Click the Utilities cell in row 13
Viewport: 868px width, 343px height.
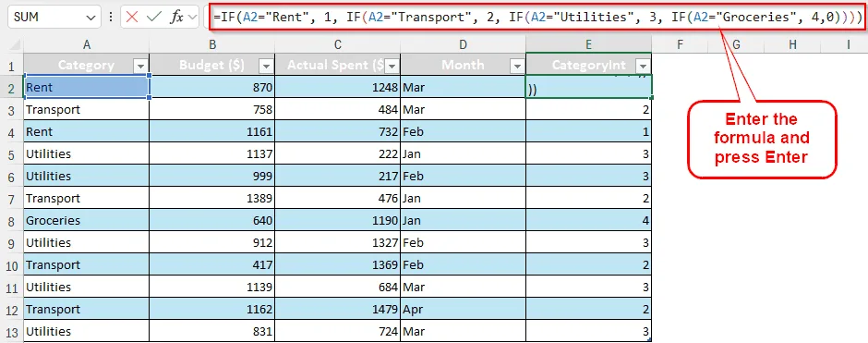point(87,331)
